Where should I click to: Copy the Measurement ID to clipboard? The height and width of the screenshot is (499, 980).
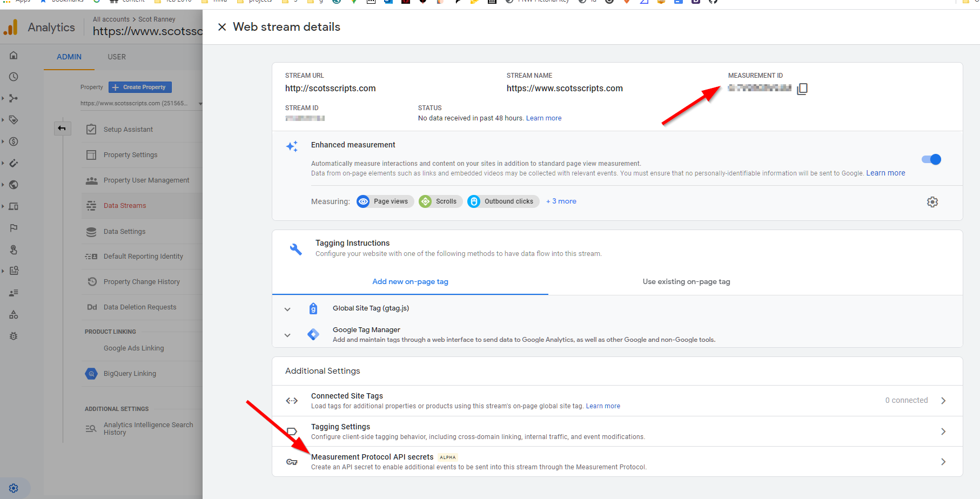tap(802, 89)
